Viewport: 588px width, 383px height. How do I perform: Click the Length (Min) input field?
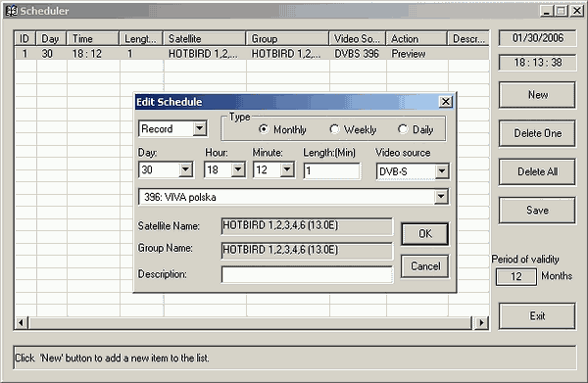coord(332,170)
